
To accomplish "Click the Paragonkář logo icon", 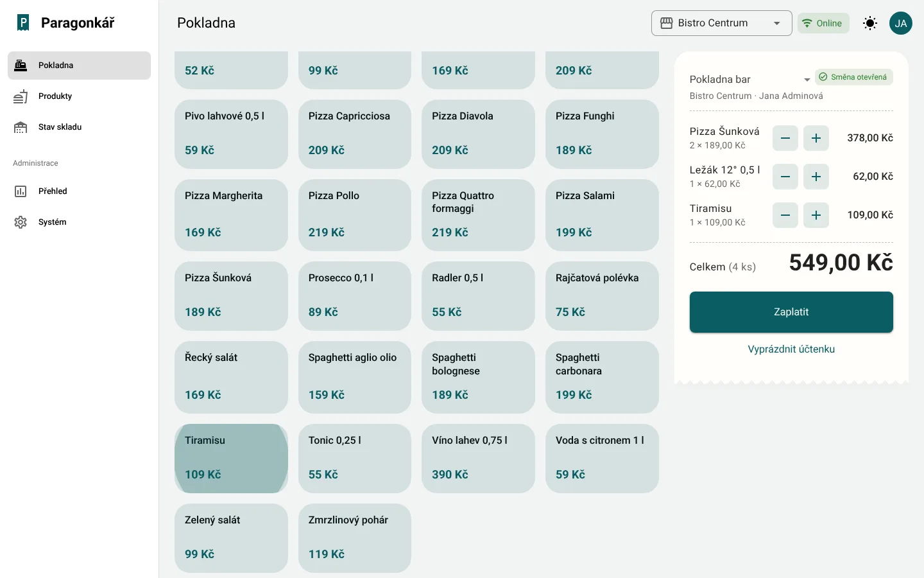I will tap(23, 23).
